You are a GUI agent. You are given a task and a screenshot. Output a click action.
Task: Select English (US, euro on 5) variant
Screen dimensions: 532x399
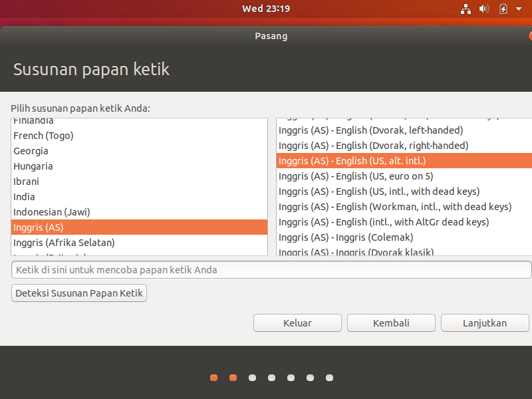tap(404, 176)
